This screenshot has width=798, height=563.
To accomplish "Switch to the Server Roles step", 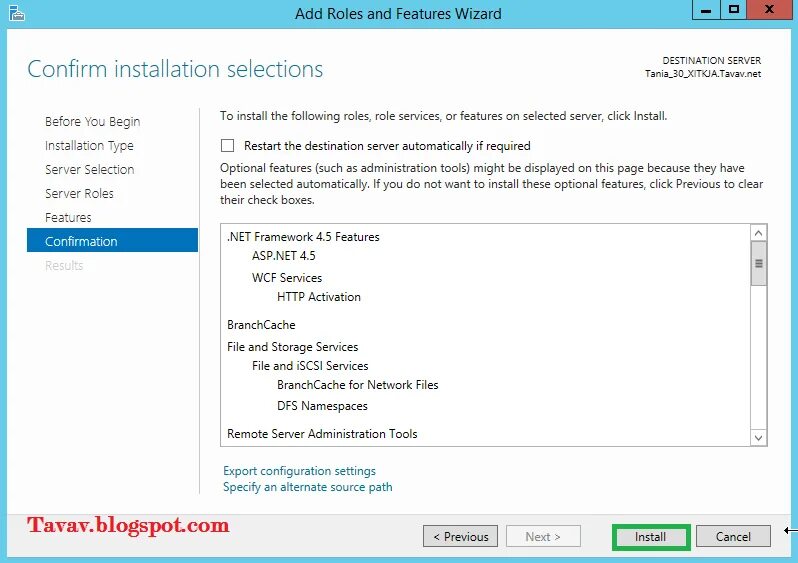I will (79, 193).
